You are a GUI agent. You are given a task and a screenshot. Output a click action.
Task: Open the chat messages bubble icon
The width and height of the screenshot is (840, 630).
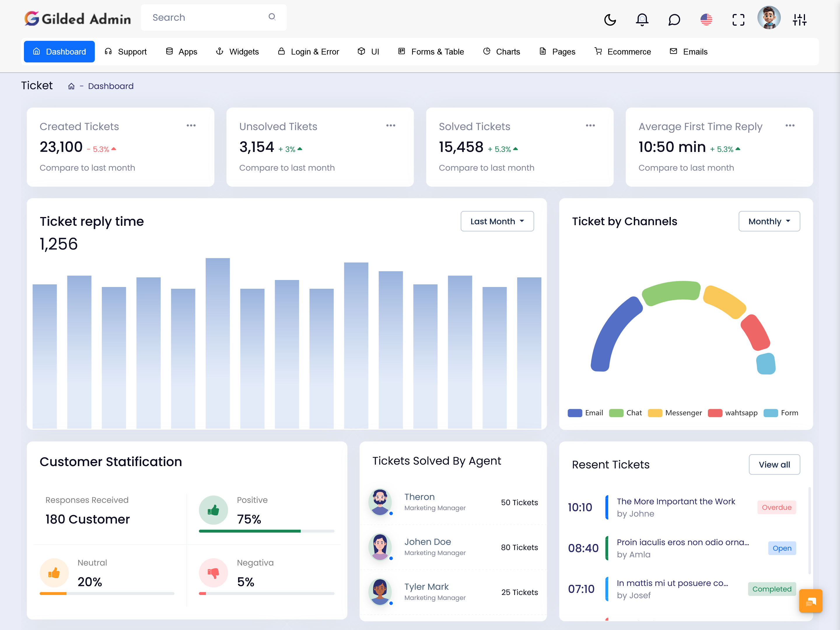[674, 19]
